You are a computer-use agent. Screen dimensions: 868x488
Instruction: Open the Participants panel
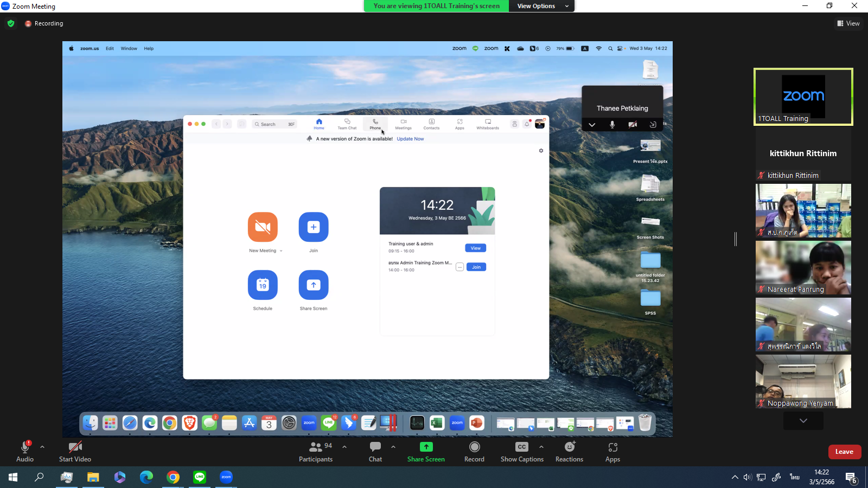point(316,451)
